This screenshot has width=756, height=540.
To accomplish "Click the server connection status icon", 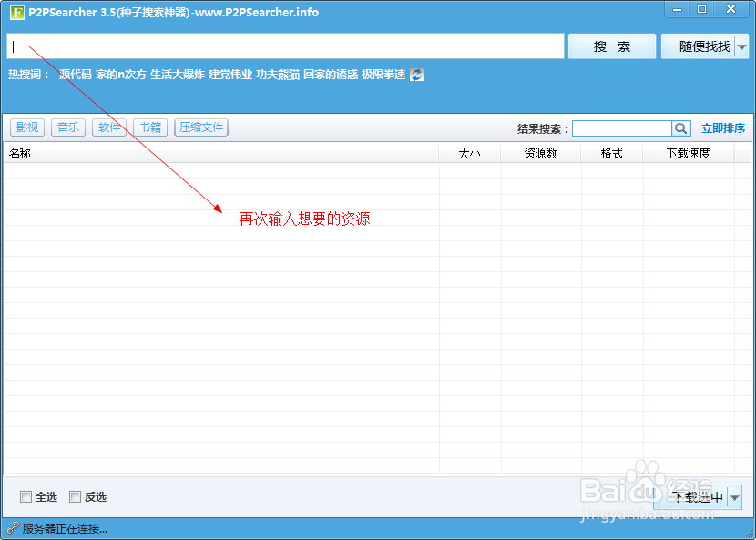I will 12,528.
